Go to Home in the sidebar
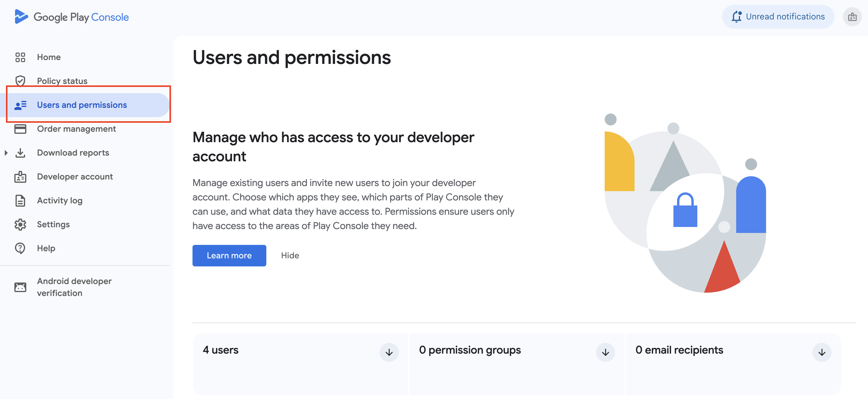Viewport: 868px width, 399px height. click(49, 57)
